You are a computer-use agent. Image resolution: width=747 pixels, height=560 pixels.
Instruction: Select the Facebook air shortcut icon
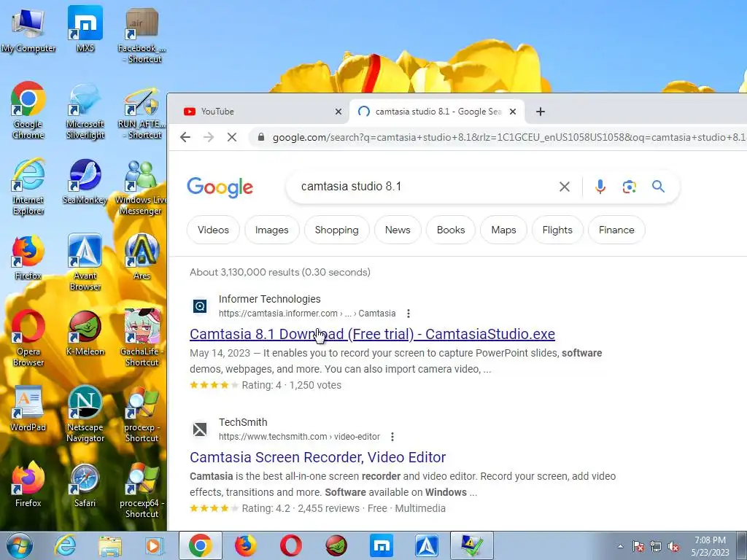[142, 36]
